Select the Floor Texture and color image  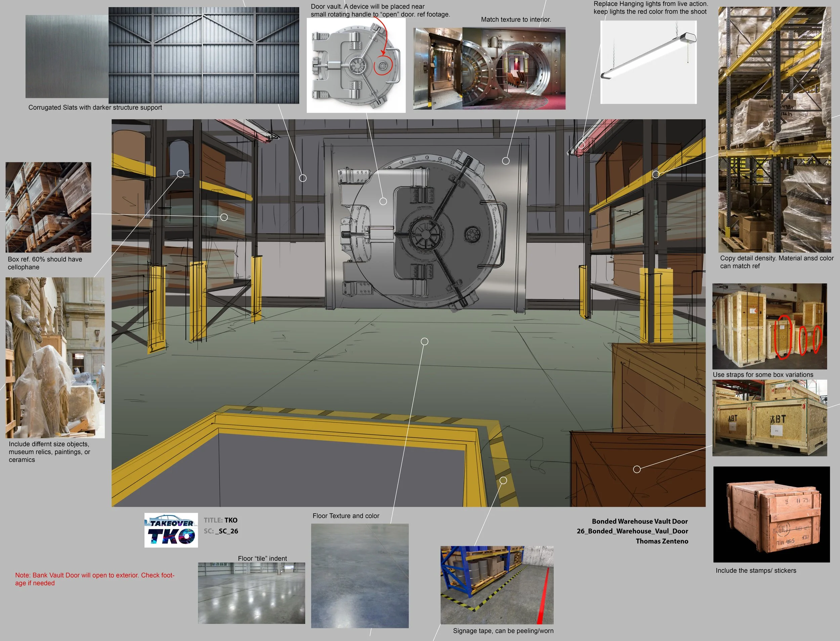tap(360, 576)
